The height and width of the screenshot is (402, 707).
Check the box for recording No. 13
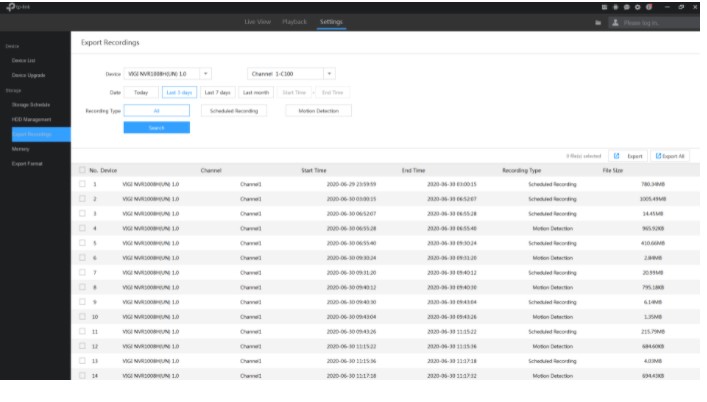pyautogui.click(x=82, y=361)
